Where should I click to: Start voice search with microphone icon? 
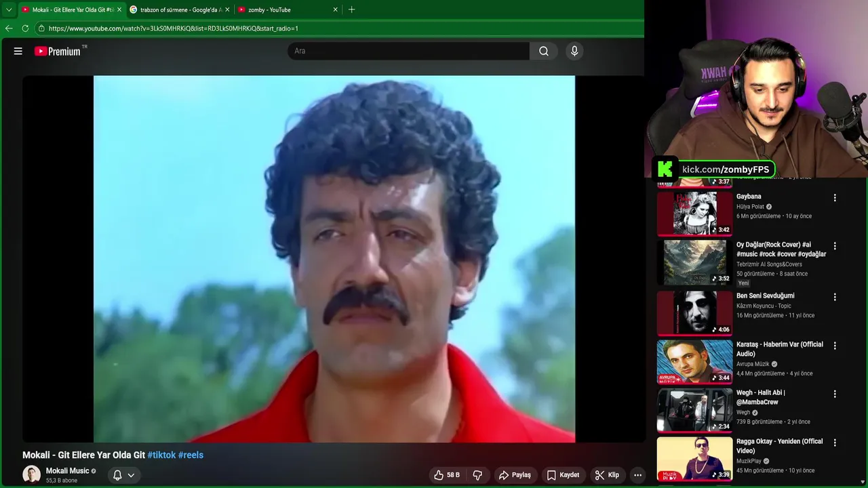[574, 51]
